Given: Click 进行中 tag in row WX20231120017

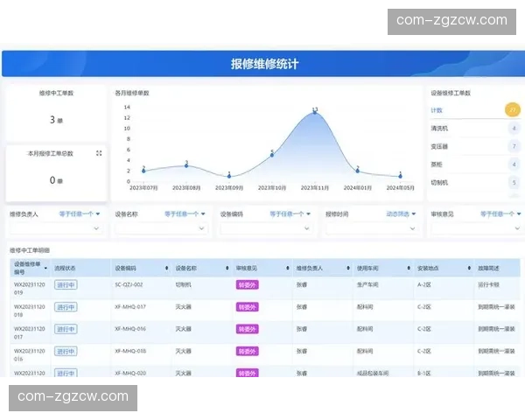Looking at the screenshot, I should click(66, 329).
